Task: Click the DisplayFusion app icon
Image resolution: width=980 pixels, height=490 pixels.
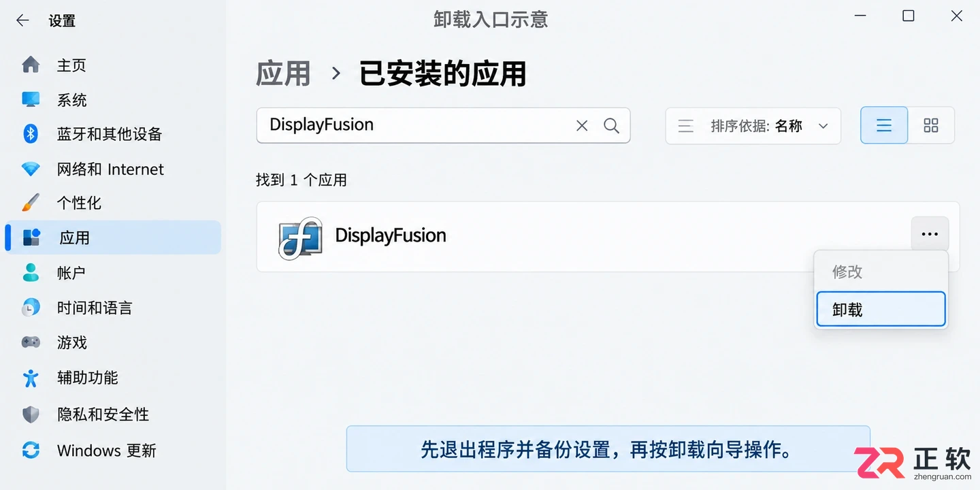Action: click(300, 238)
